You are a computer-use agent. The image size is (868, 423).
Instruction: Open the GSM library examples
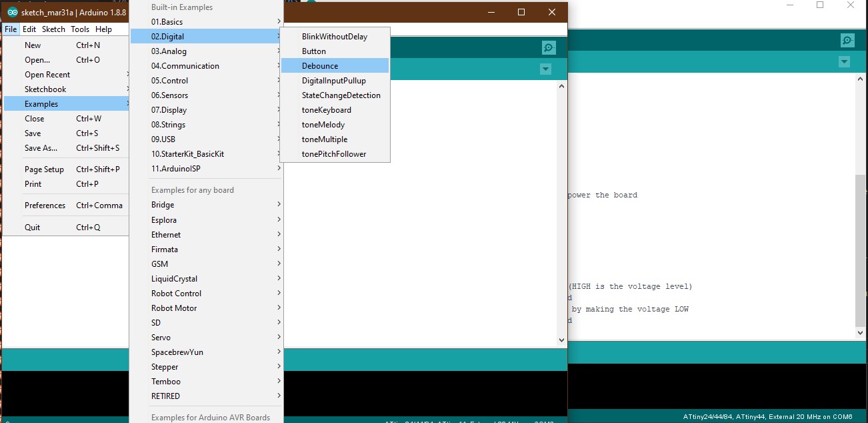coord(207,264)
